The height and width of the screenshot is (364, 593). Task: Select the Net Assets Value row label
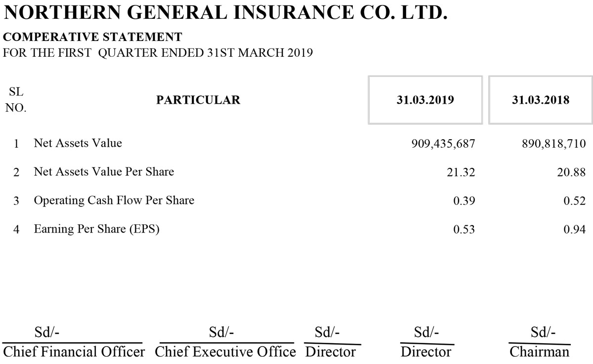point(78,143)
